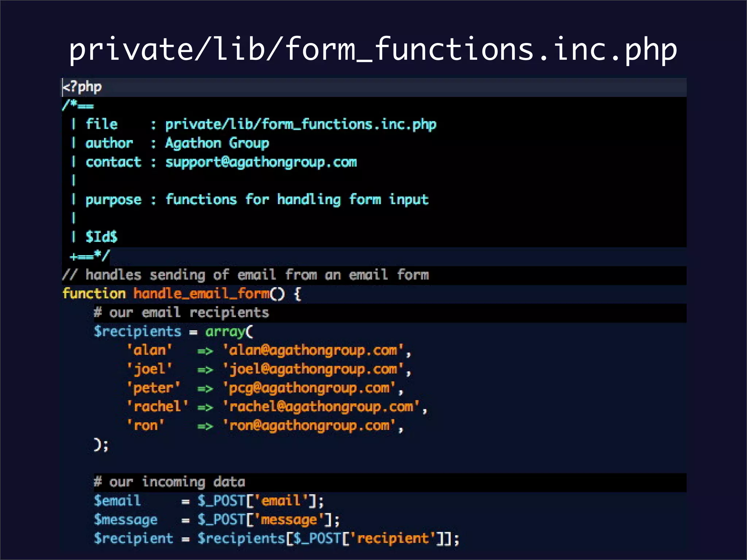This screenshot has height=560, width=747.
Task: Click the file path in the header comment
Action: point(301,125)
